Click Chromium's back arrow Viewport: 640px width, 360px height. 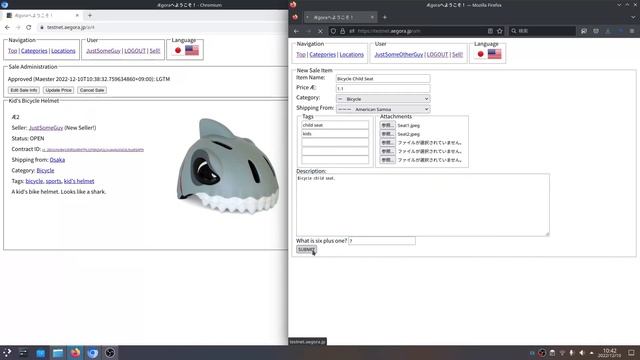[7, 27]
